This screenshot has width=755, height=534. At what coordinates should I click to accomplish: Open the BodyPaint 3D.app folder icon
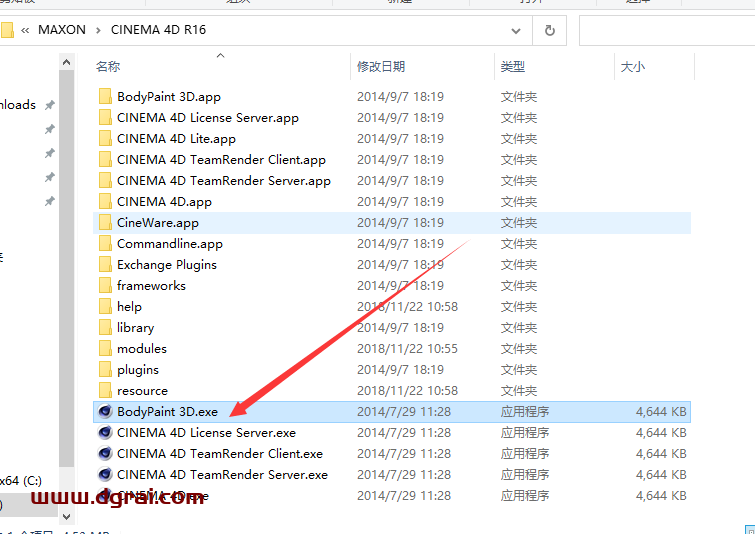[x=105, y=97]
